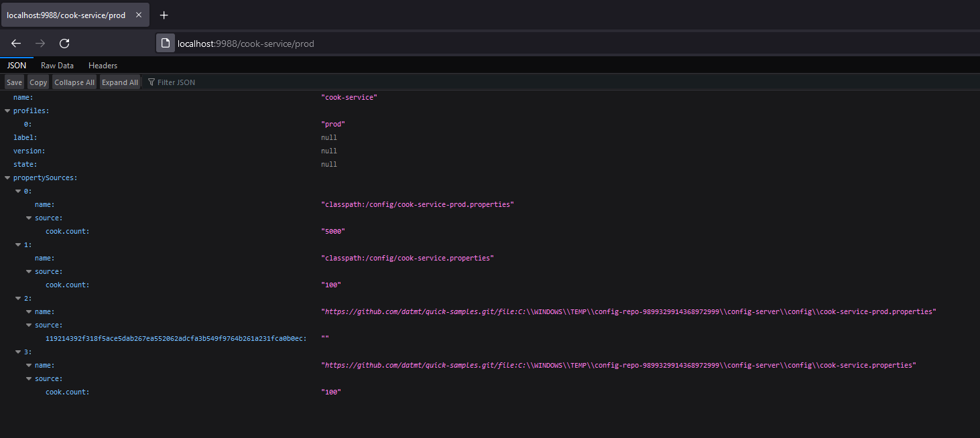Collapse the profiles node

coord(6,111)
